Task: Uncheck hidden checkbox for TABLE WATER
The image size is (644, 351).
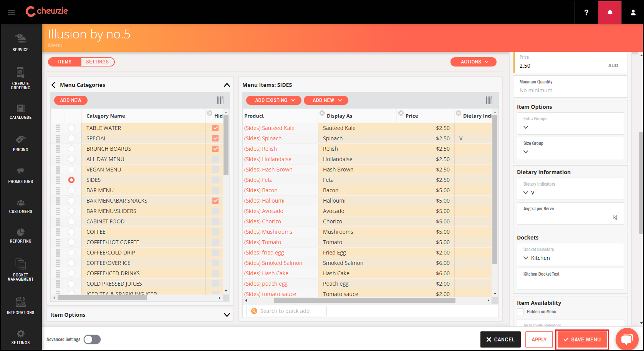Action: tap(215, 128)
